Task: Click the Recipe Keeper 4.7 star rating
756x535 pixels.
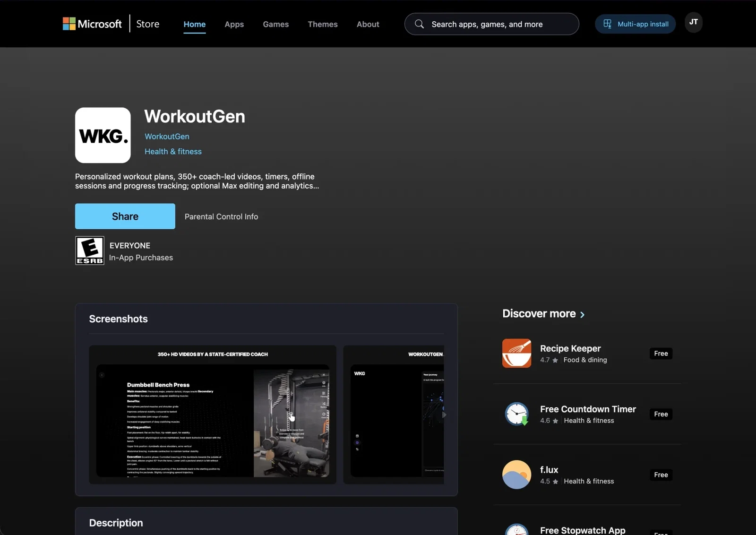Action: click(549, 360)
